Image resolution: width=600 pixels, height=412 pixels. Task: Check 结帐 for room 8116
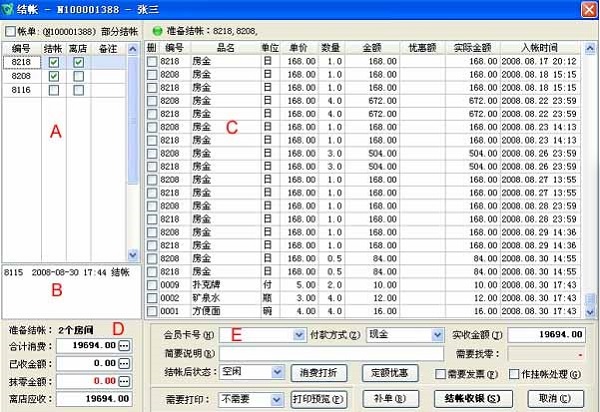click(x=54, y=90)
